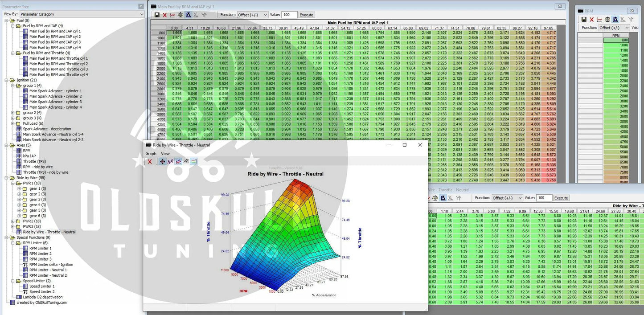The height and width of the screenshot is (315, 644).
Task: Open the View menu in graph window
Action: pos(165,153)
